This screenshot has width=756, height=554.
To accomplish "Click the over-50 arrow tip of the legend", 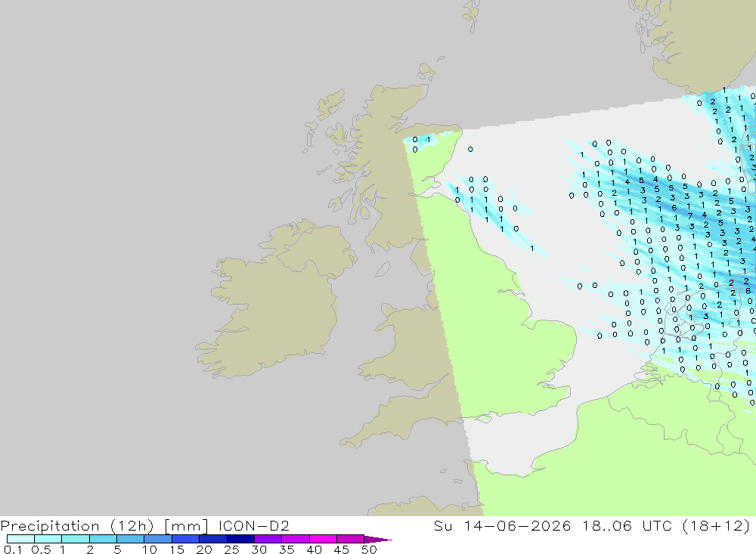I will 379,540.
